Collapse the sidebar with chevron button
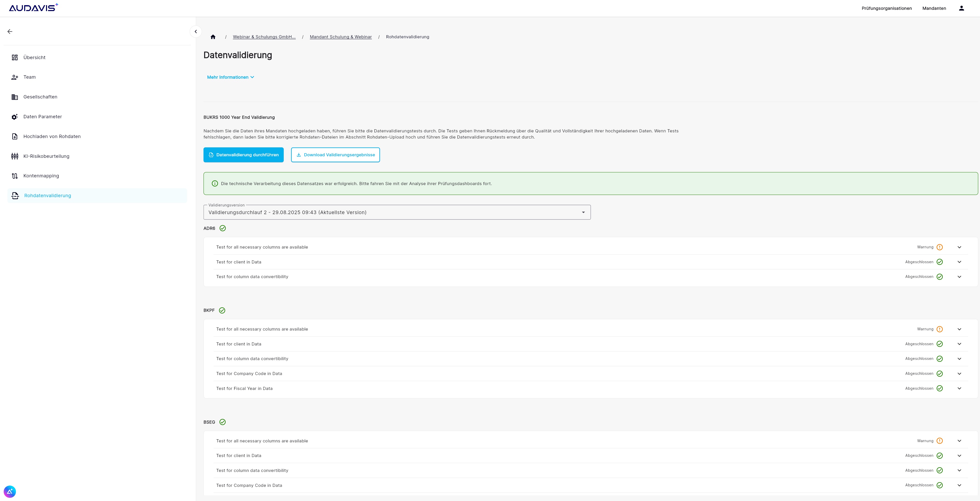Screen dimensions: 980x501 (196, 32)
